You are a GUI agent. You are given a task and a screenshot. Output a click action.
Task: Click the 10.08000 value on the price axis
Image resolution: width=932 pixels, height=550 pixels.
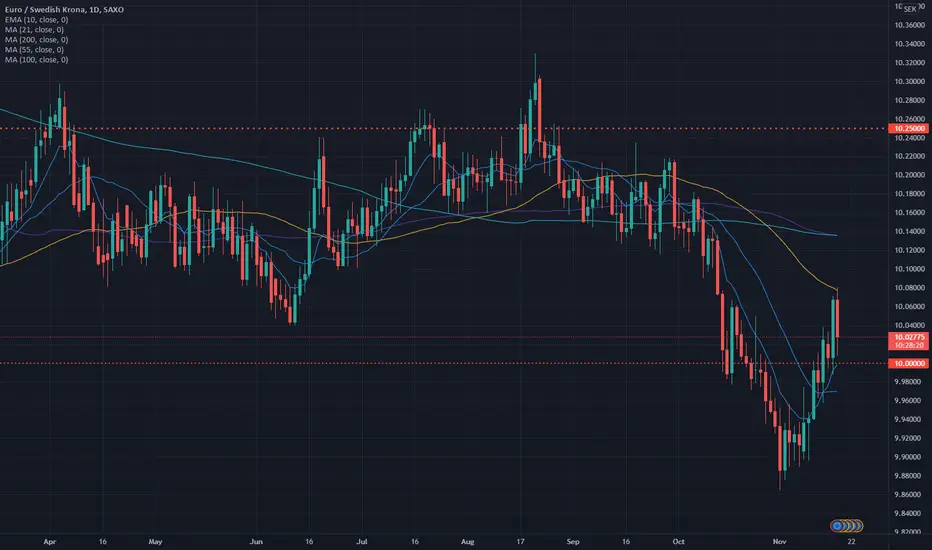click(909, 288)
